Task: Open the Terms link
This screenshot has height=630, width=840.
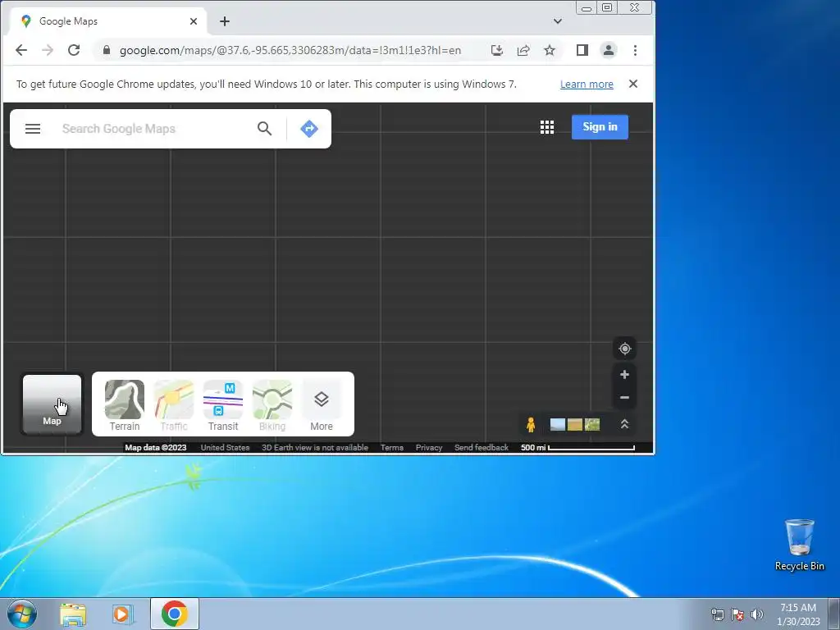Action: click(x=391, y=447)
